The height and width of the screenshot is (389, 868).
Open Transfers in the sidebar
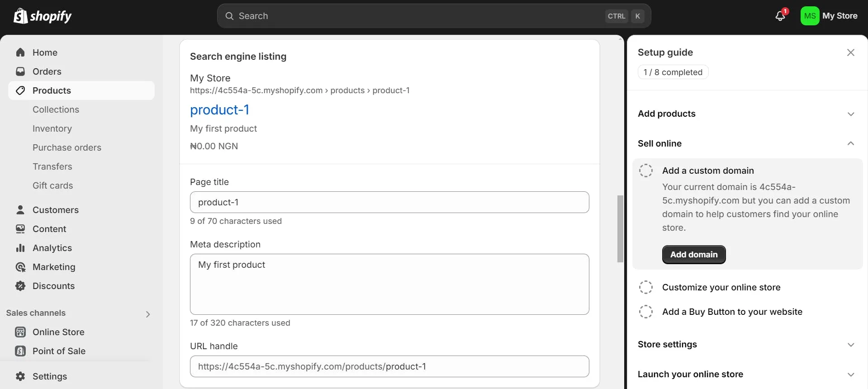click(52, 166)
